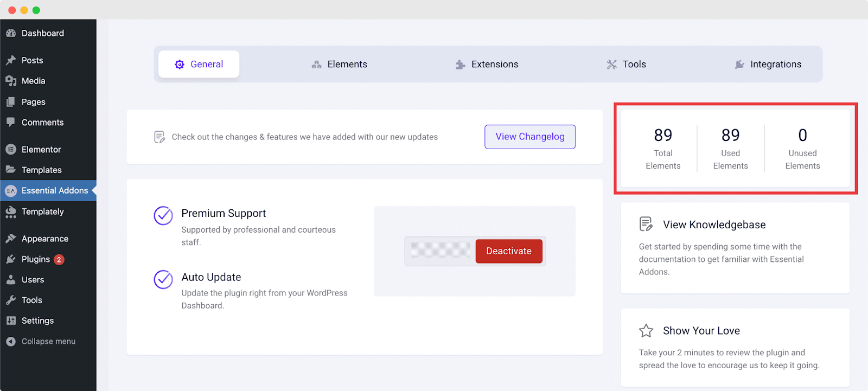This screenshot has width=868, height=391.
Task: Click the Appearance paintbrush icon
Action: [11, 239]
